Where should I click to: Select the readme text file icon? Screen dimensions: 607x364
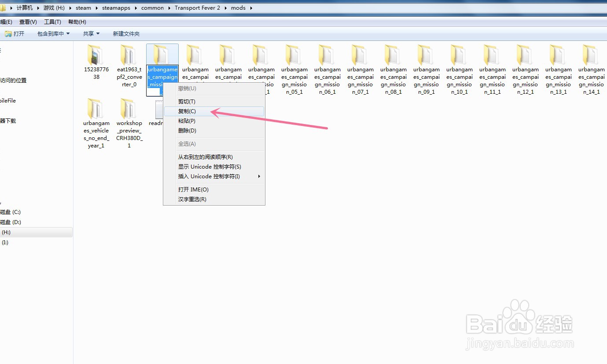click(159, 109)
